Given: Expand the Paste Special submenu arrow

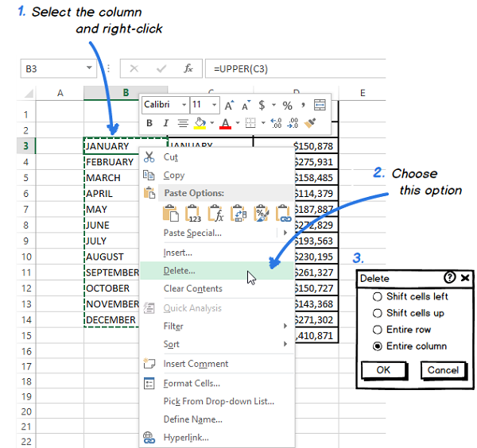Looking at the screenshot, I should (x=285, y=233).
